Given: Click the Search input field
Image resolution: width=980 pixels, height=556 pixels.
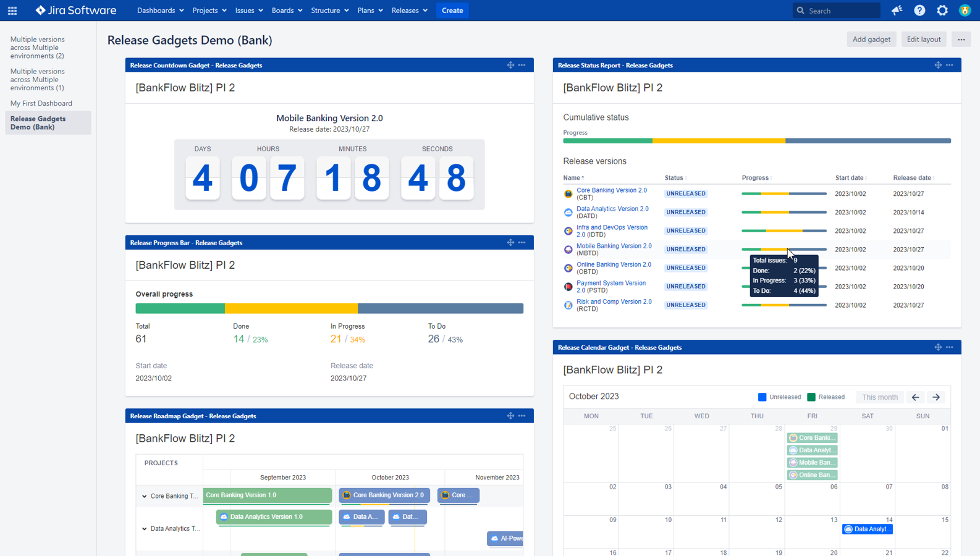Looking at the screenshot, I should (x=837, y=11).
